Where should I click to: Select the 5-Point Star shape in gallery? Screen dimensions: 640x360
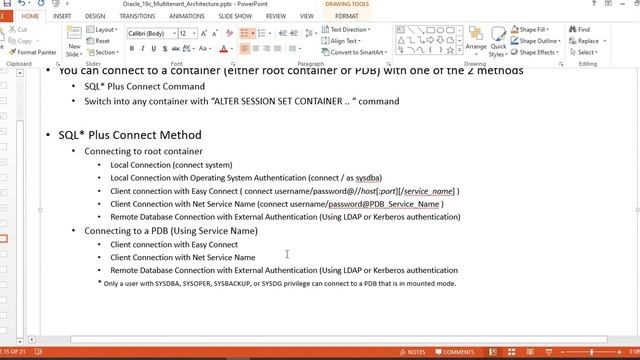tap(450, 50)
